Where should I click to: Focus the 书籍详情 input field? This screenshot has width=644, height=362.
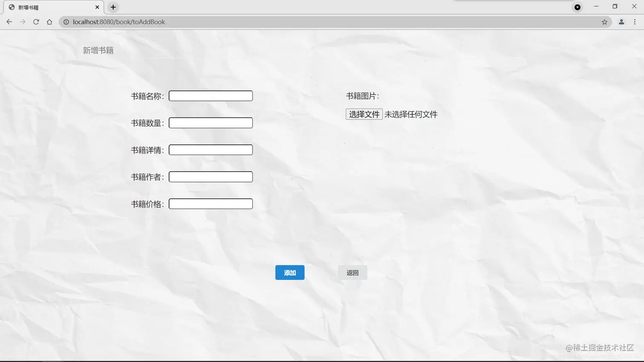pos(211,150)
